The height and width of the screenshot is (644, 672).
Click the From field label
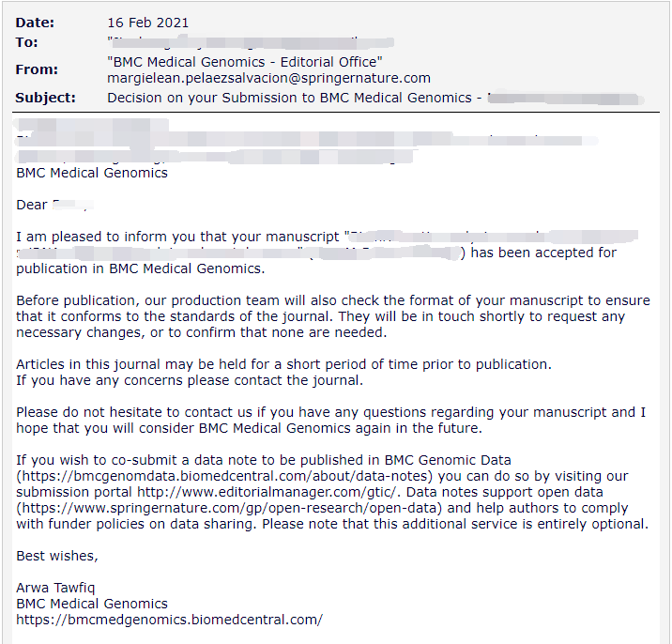coord(37,69)
